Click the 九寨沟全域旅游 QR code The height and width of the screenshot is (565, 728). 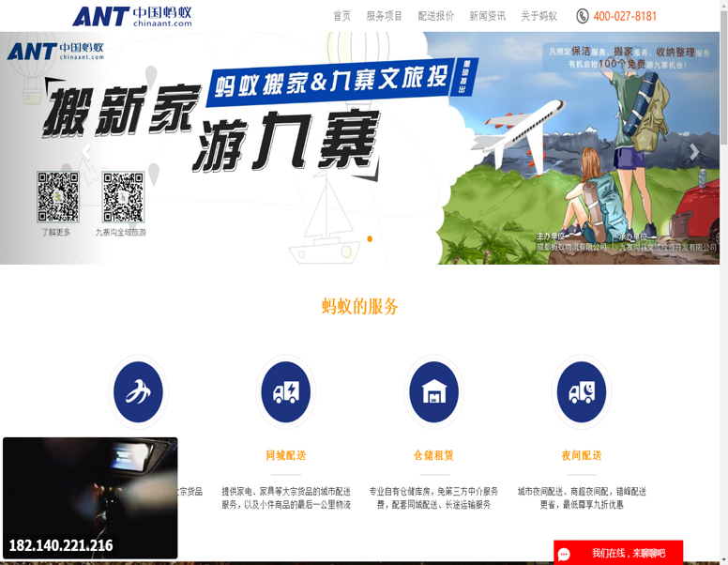123,197
